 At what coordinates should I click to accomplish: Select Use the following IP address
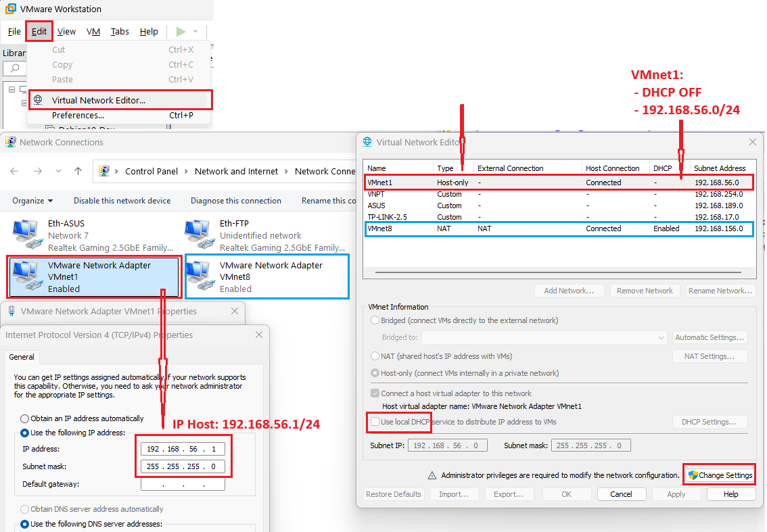(x=24, y=433)
